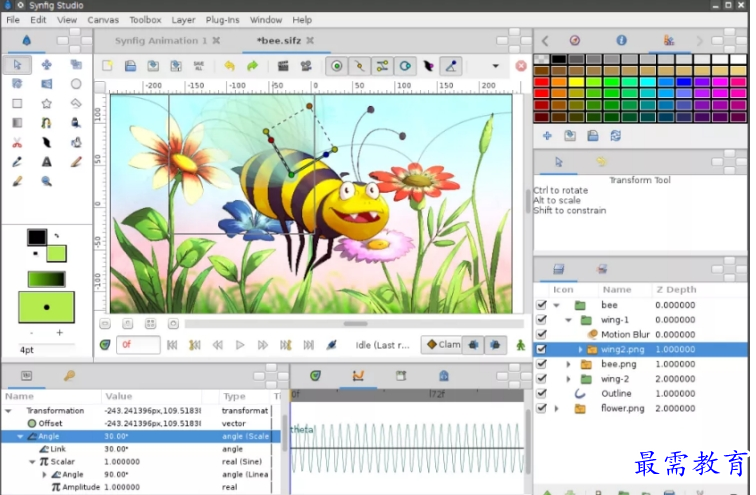Select the Zoom magnifier tool
756x495 pixels.
click(x=47, y=181)
